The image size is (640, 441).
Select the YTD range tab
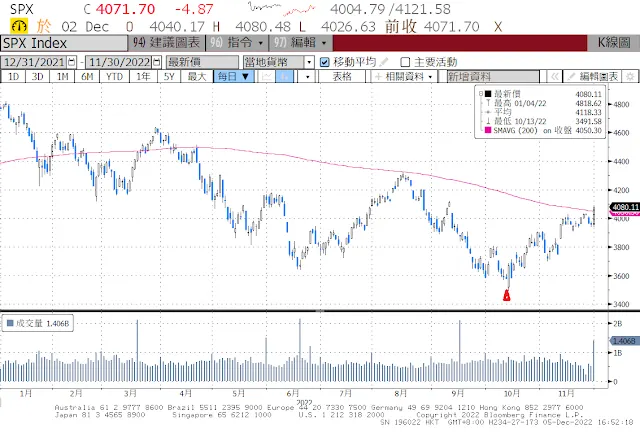[114, 76]
